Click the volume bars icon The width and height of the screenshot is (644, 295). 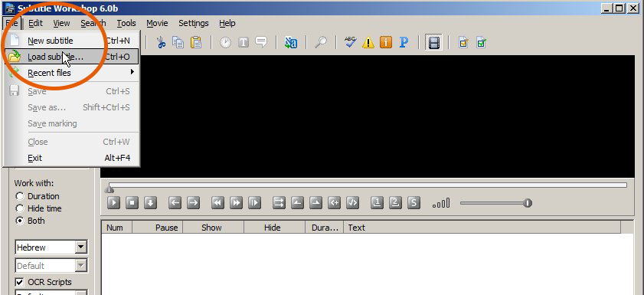(441, 203)
